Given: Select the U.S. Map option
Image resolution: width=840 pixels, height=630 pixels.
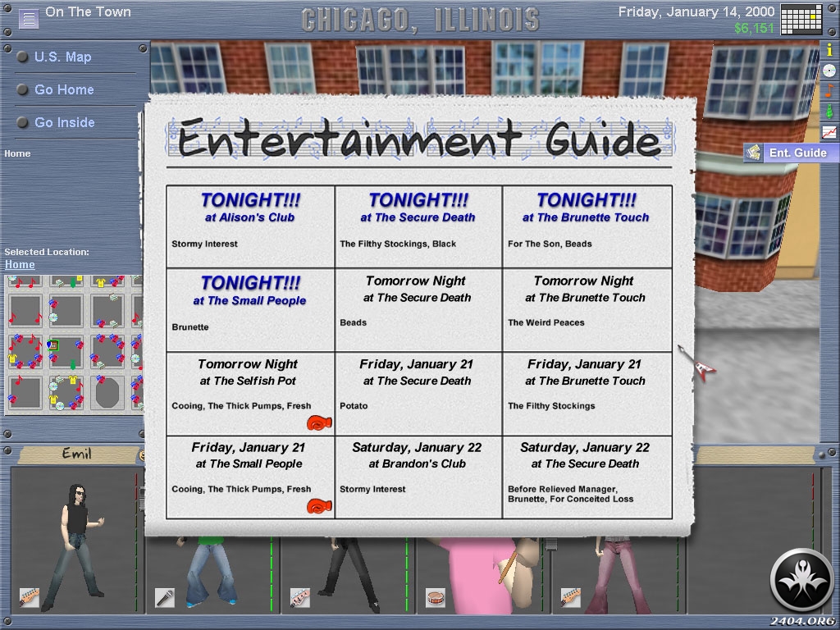Looking at the screenshot, I should 62,57.
